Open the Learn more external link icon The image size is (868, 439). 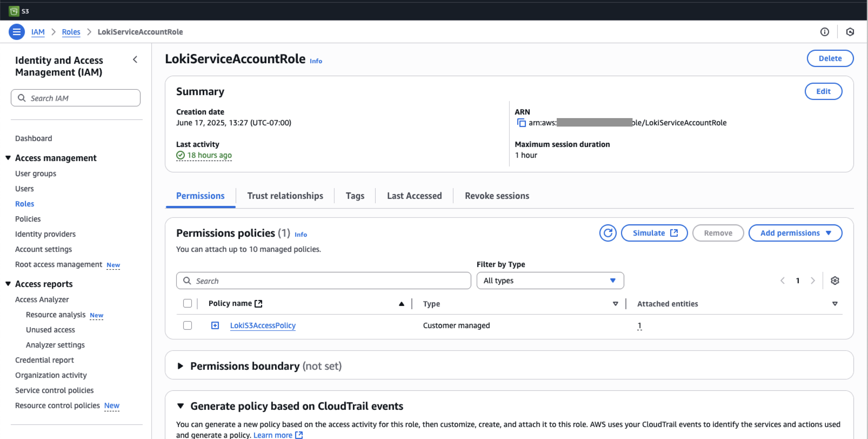coord(299,435)
